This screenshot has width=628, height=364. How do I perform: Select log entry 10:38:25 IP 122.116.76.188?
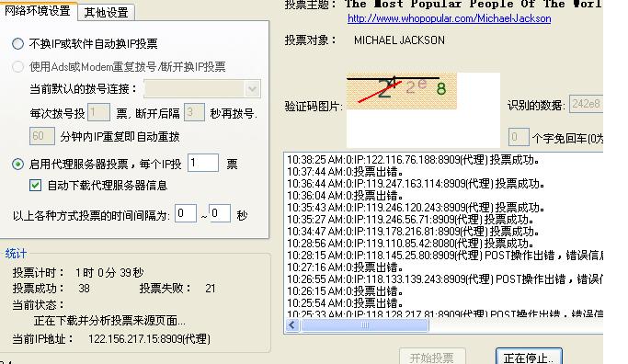coord(414,160)
